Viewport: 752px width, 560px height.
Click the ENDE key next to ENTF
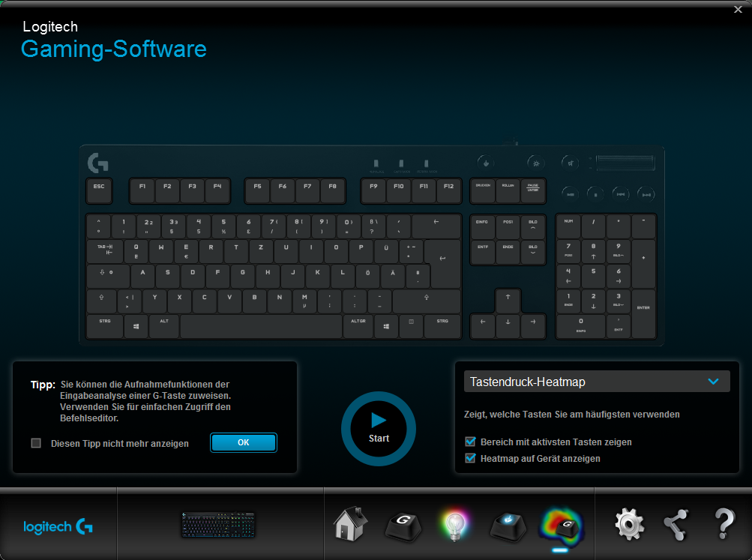pos(508,252)
